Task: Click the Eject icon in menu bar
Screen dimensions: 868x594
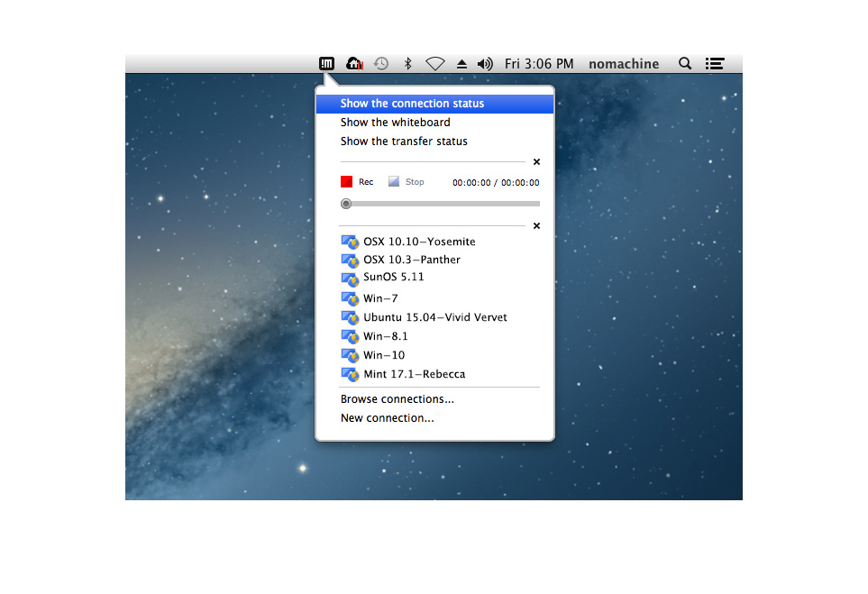Action: tap(461, 64)
